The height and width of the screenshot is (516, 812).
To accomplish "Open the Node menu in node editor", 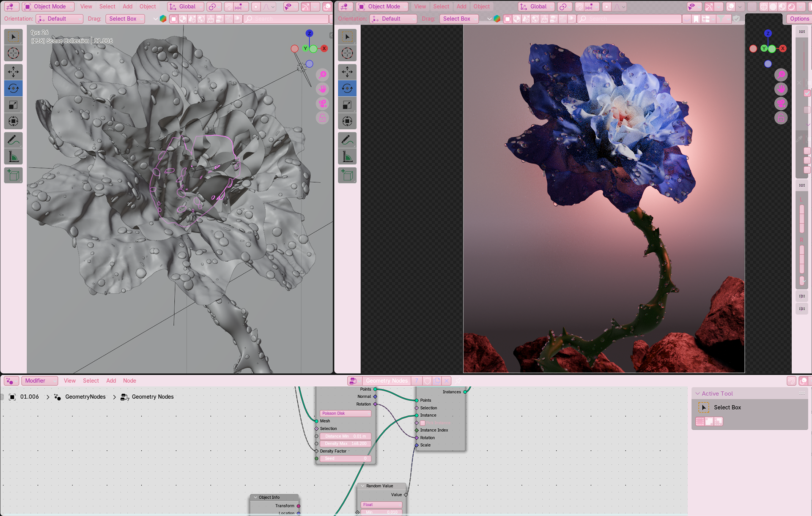I will pos(129,381).
